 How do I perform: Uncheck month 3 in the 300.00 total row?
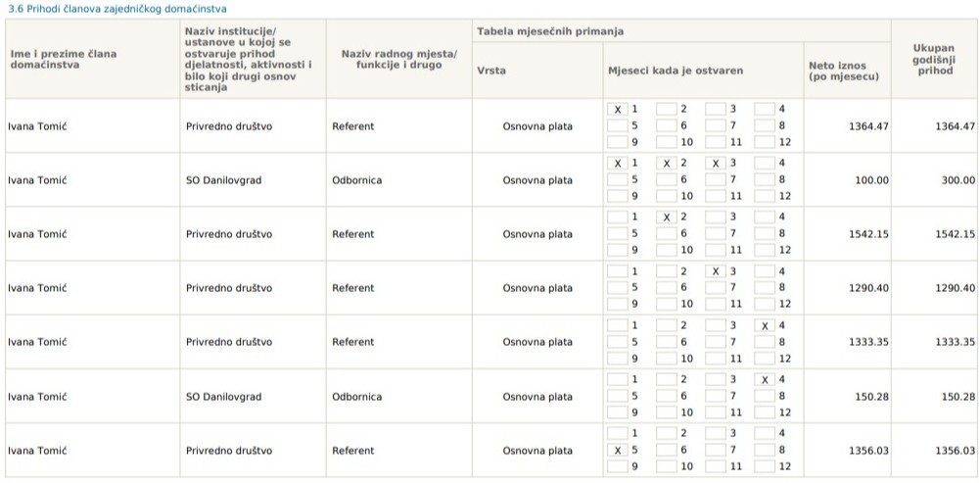point(716,164)
